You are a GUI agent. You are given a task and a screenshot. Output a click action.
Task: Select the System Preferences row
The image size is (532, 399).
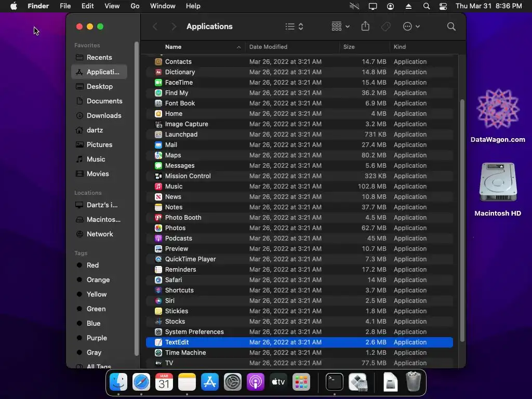coord(299,332)
